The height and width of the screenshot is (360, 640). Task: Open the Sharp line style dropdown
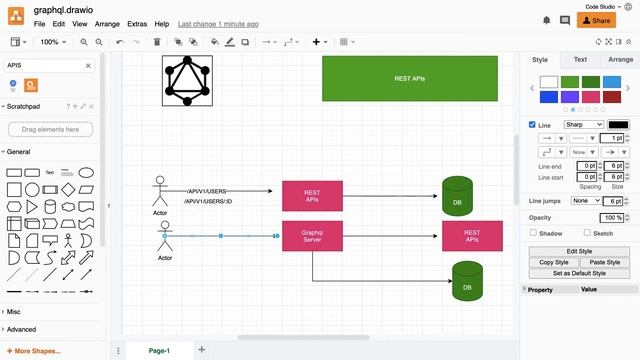[x=584, y=124]
